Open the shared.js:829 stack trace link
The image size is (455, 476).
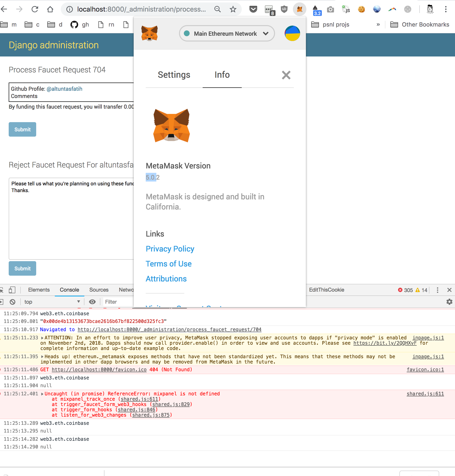pos(171,404)
